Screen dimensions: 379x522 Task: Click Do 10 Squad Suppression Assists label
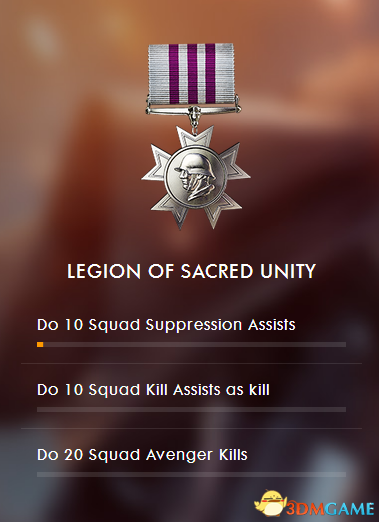click(x=166, y=325)
